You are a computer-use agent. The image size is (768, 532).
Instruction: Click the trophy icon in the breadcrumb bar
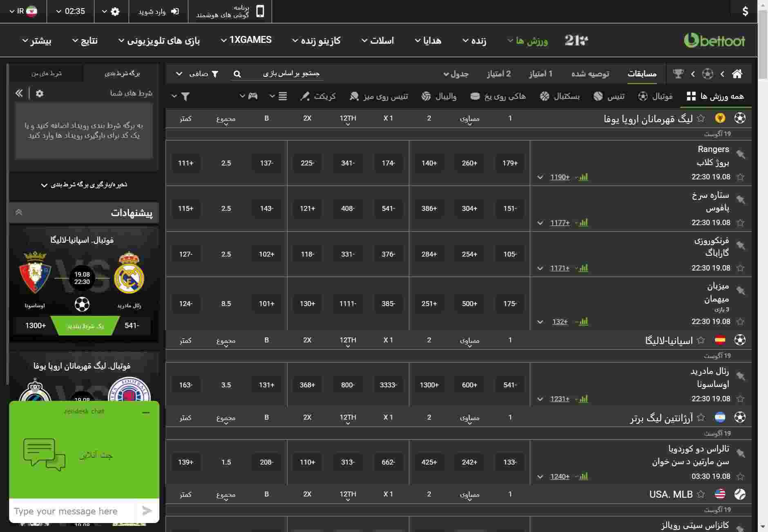678,74
